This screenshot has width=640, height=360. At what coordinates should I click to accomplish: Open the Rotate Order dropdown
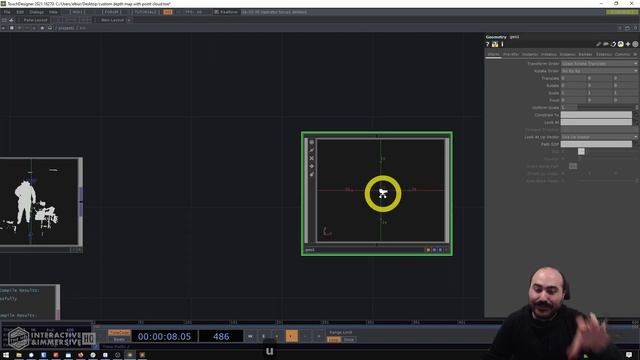point(599,71)
